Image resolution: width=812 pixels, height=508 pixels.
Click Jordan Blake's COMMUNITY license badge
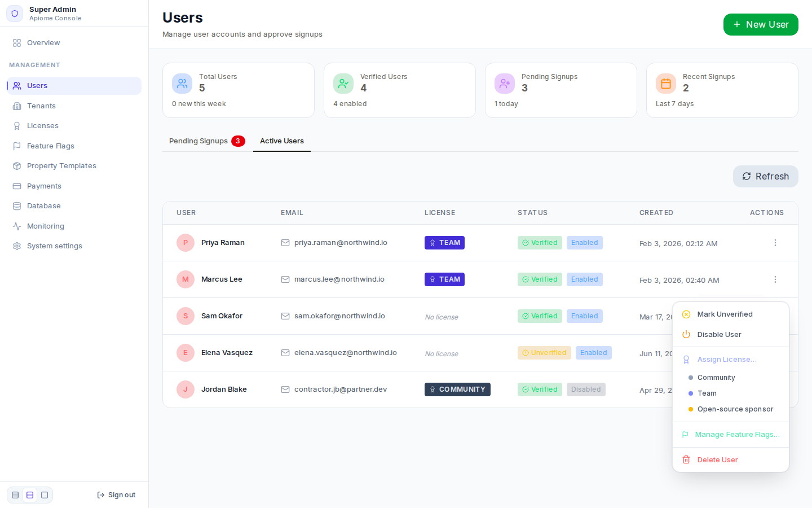point(457,389)
